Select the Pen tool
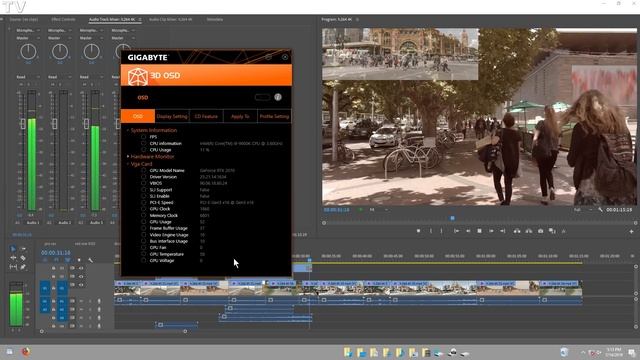640x360 pixels. pyautogui.click(x=23, y=267)
